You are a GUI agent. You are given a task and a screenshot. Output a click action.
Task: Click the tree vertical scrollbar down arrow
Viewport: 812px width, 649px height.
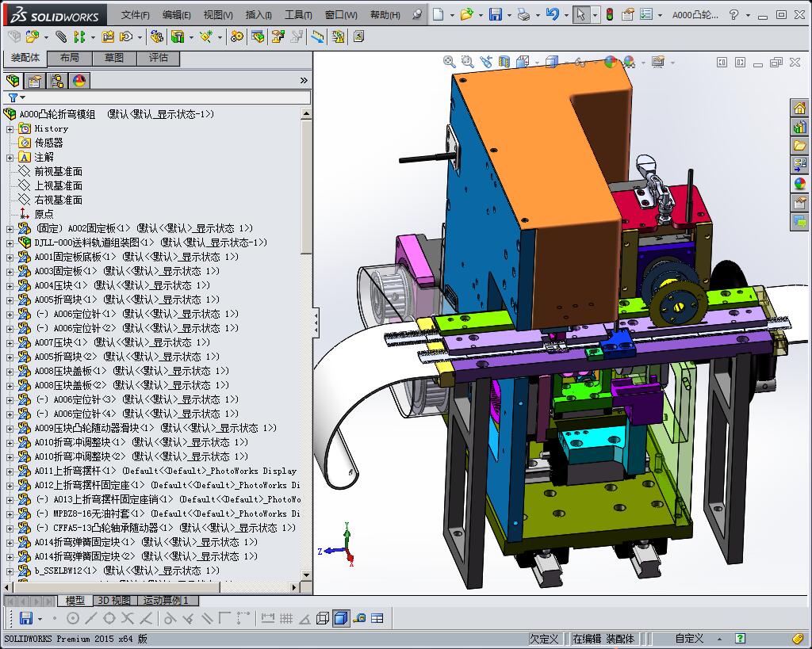(306, 575)
